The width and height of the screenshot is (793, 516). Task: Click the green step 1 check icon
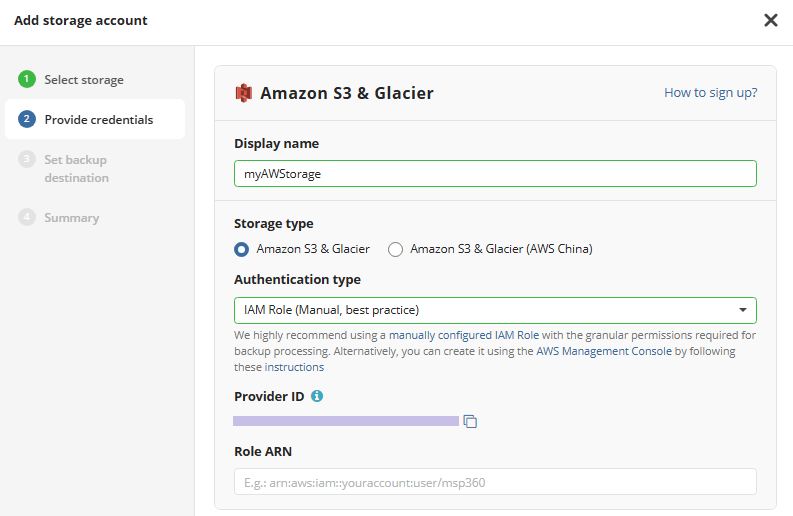tap(27, 80)
